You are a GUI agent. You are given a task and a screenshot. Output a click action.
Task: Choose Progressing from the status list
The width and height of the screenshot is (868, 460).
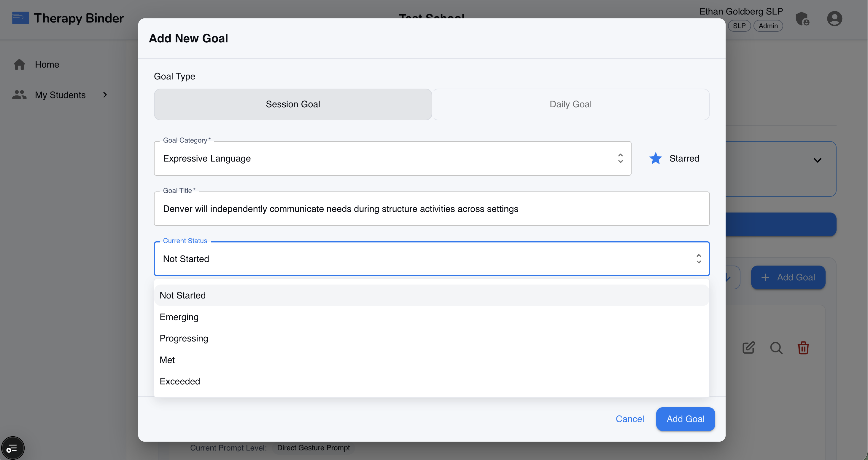(x=184, y=338)
